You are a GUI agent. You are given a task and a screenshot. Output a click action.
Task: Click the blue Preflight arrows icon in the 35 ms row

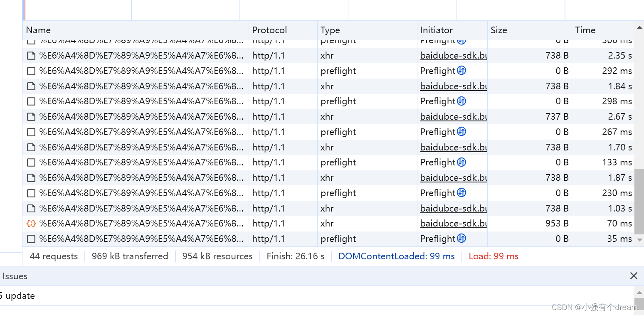[x=461, y=239]
